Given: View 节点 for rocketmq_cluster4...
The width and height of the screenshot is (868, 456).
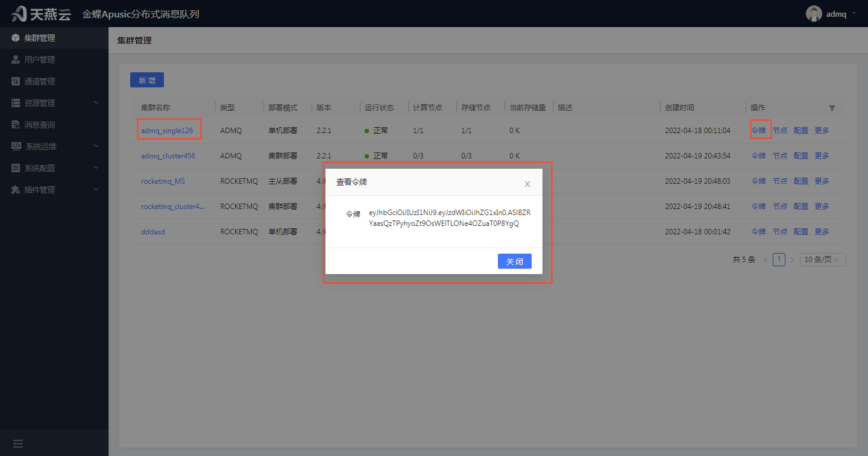Looking at the screenshot, I should [780, 206].
